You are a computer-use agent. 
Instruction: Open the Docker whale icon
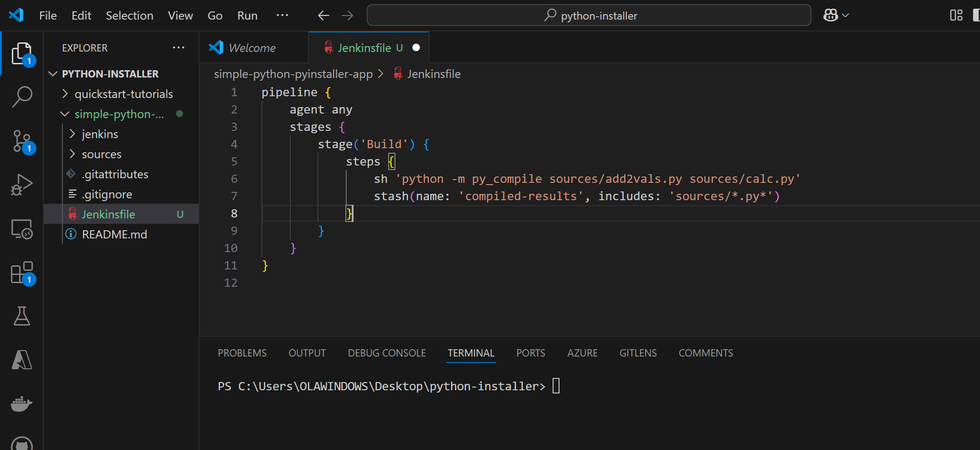click(x=21, y=403)
